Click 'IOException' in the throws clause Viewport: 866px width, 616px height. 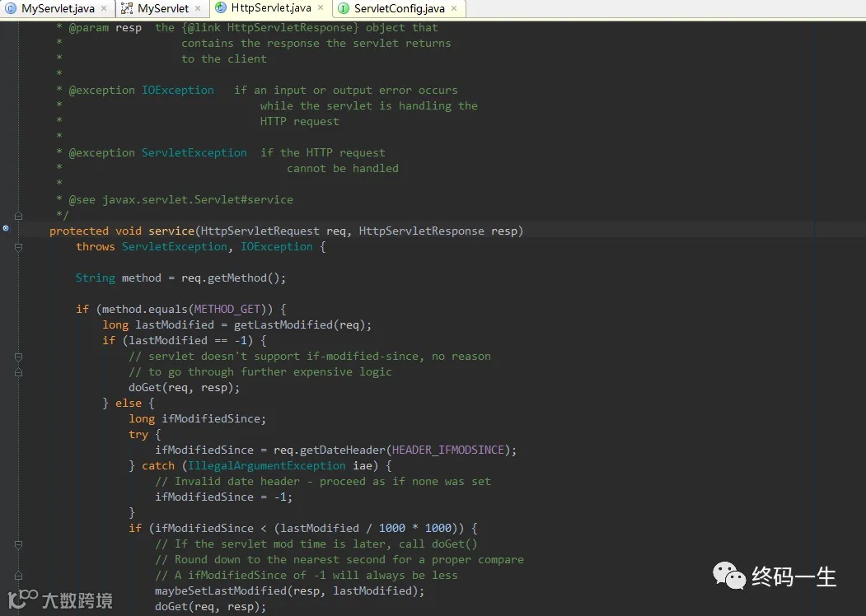[x=276, y=246]
